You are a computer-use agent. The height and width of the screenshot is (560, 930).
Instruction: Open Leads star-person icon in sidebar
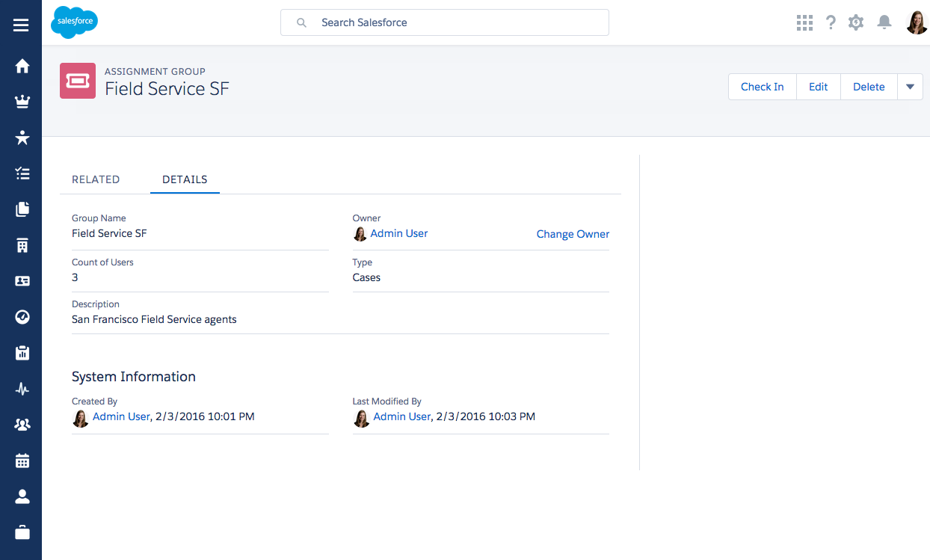click(x=22, y=138)
